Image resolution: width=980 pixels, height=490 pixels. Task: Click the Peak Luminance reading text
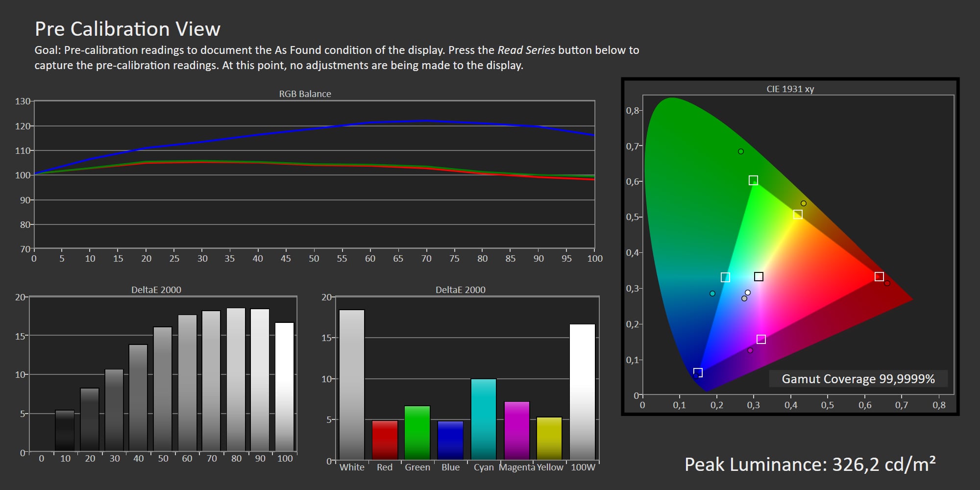[x=809, y=465]
